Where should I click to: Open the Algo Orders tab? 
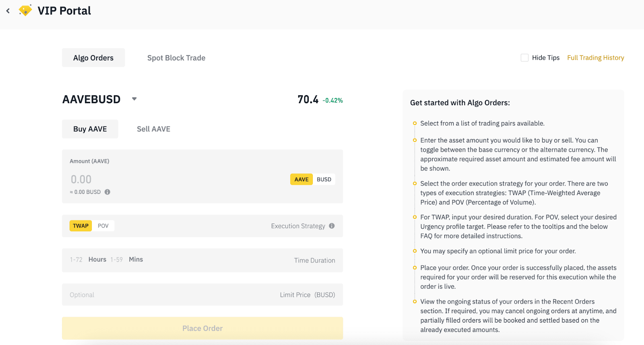[93, 58]
